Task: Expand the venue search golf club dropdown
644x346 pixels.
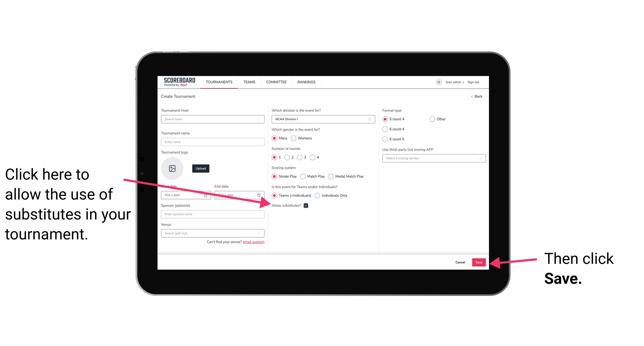Action: click(261, 233)
